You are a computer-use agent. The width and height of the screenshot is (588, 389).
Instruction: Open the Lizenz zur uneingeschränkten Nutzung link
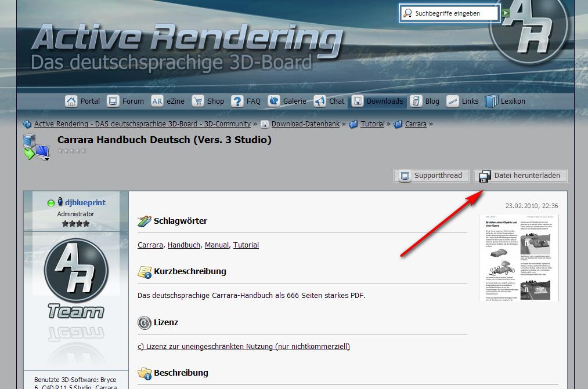244,347
